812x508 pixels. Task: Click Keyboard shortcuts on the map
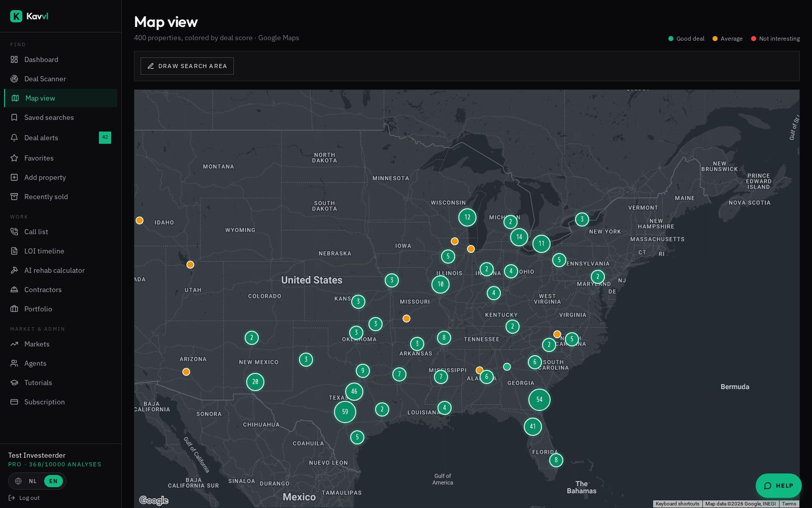[x=678, y=504]
